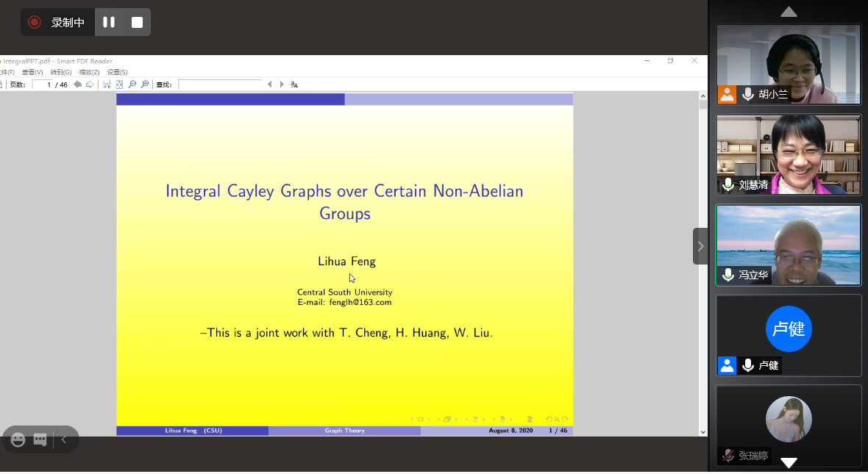Toggle match case search option
The height and width of the screenshot is (474, 868).
click(x=294, y=85)
